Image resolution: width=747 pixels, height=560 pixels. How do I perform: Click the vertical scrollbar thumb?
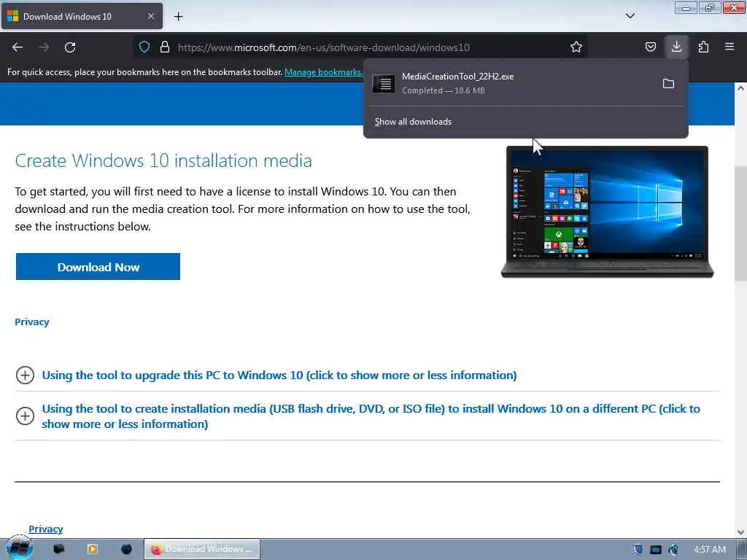(740, 224)
